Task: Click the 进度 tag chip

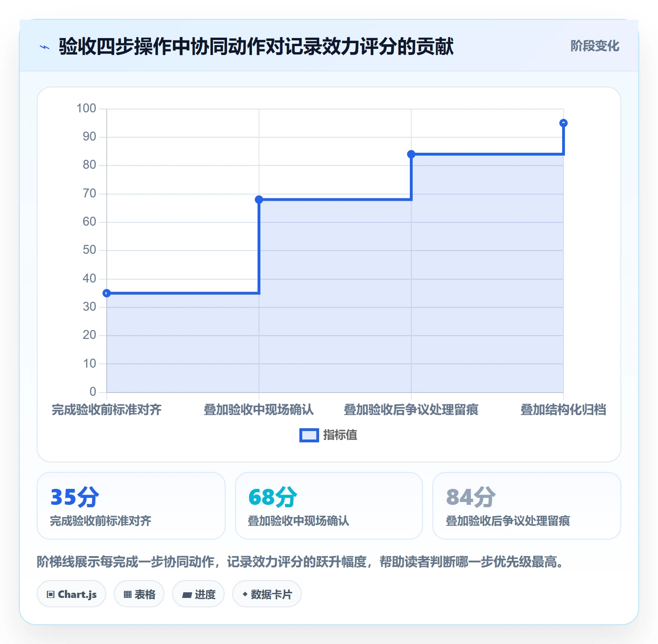Action: tap(198, 594)
